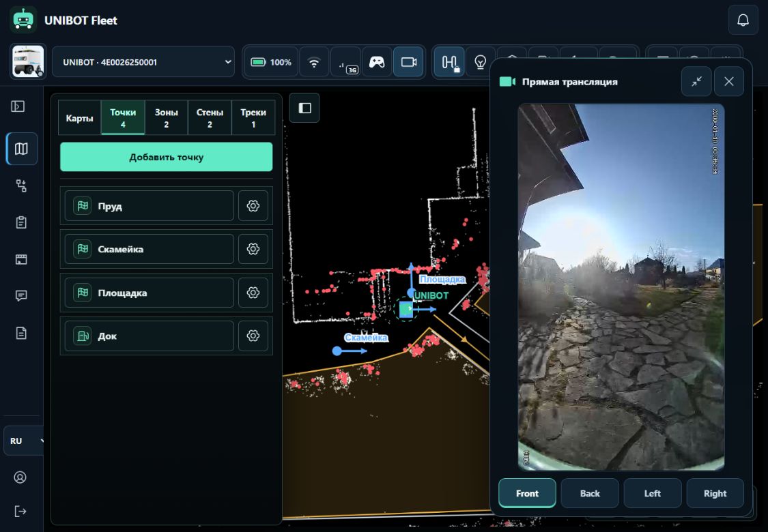Open the notifications bell
This screenshot has height=532, width=768.
[x=743, y=20]
